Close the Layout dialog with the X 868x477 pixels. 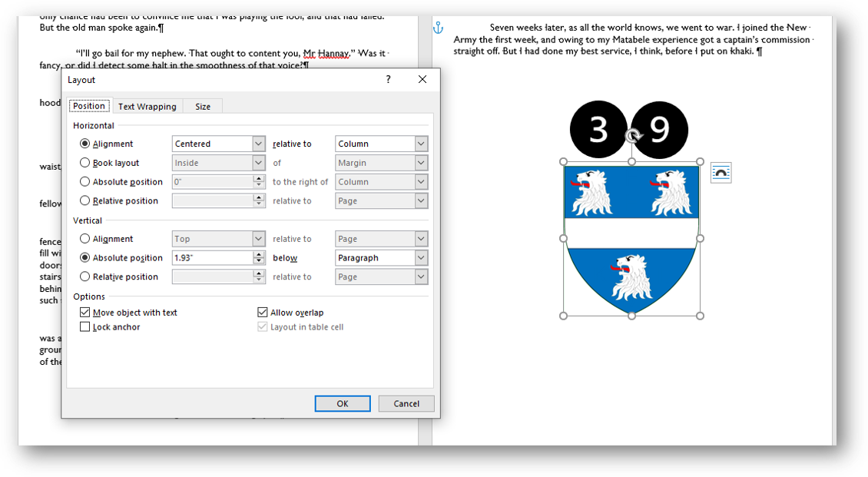point(422,80)
